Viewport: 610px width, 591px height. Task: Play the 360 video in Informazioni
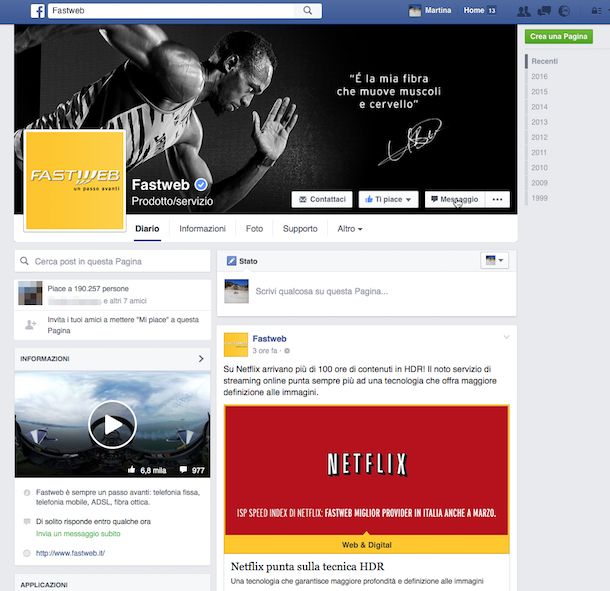(x=112, y=424)
